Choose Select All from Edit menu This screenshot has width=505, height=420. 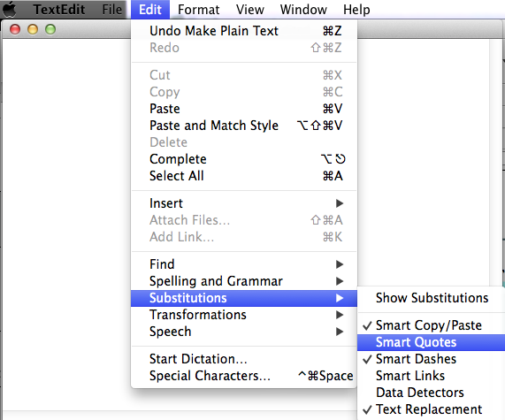pyautogui.click(x=244, y=176)
